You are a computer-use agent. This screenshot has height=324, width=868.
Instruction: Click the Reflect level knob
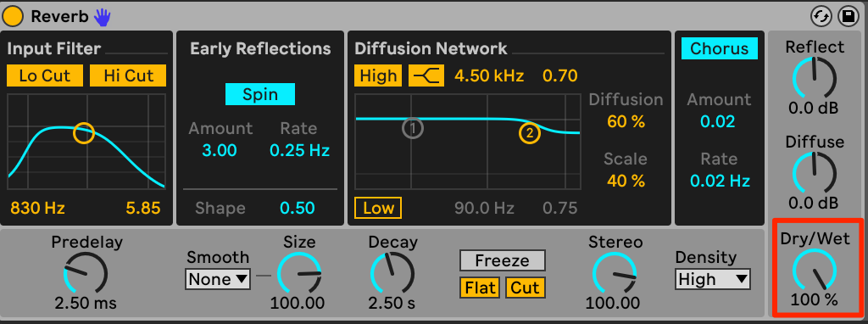[x=815, y=78]
